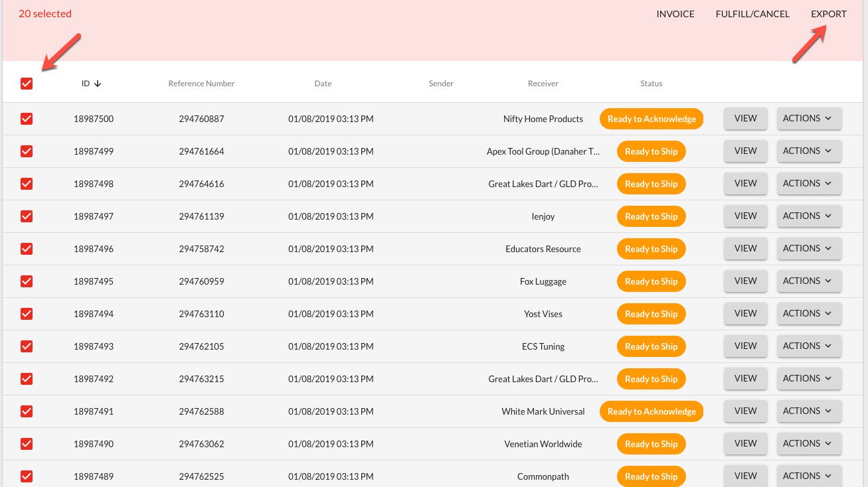Untick the checkbox for order 18987489
This screenshot has width=868, height=487.
pos(27,476)
